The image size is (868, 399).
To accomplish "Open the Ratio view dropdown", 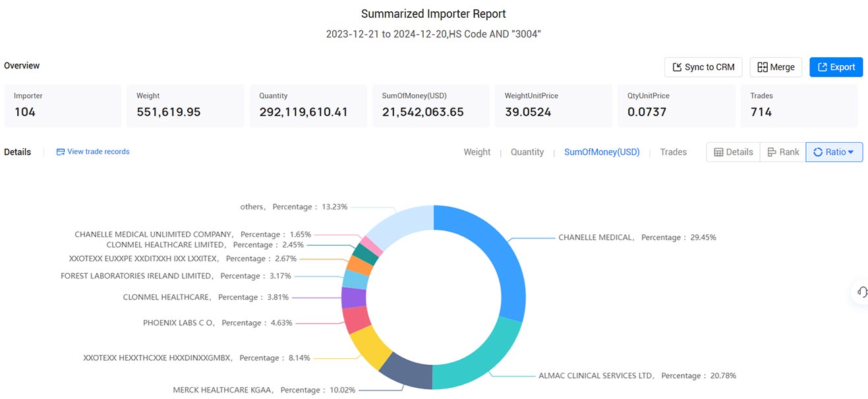I will point(834,152).
